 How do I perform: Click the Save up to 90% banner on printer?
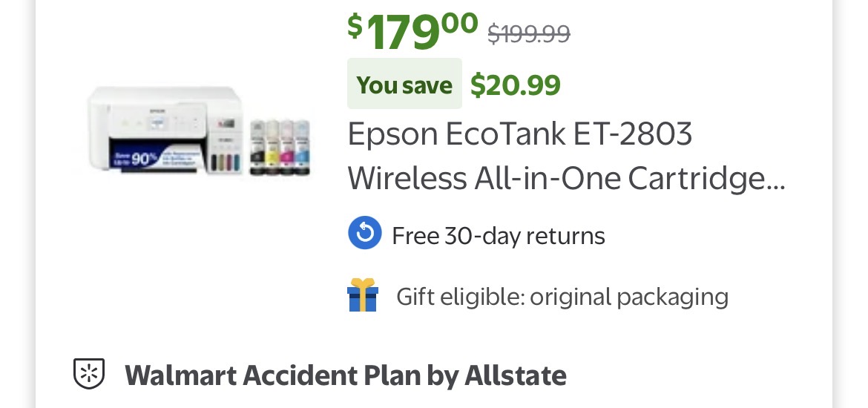134,157
